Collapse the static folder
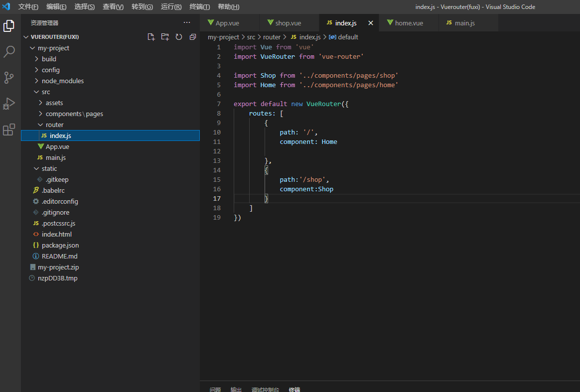Viewport: 580px width, 392px height. click(110, 169)
